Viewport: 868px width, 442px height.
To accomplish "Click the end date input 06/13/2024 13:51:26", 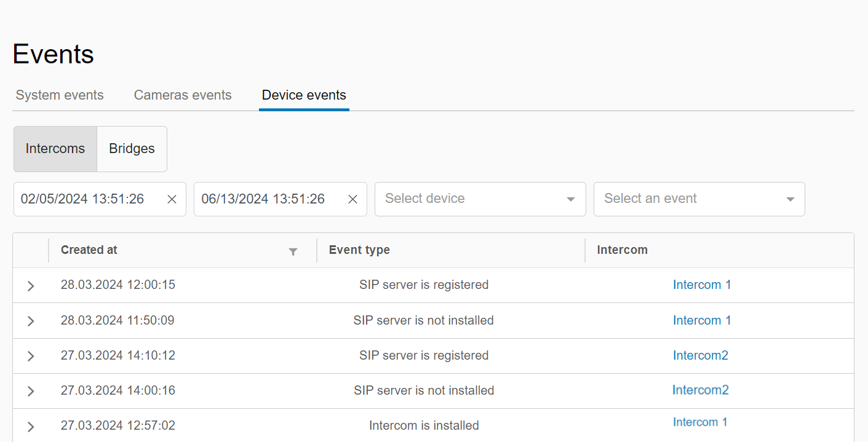I will tap(263, 199).
